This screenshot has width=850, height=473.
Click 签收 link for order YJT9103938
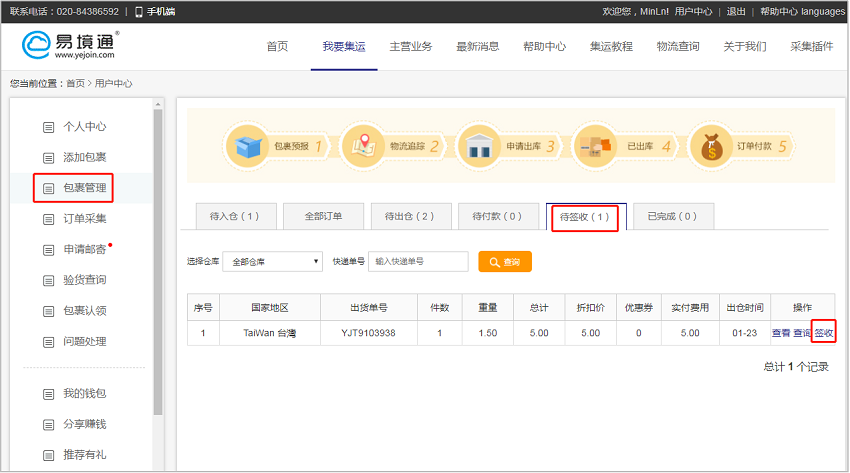[x=824, y=333]
